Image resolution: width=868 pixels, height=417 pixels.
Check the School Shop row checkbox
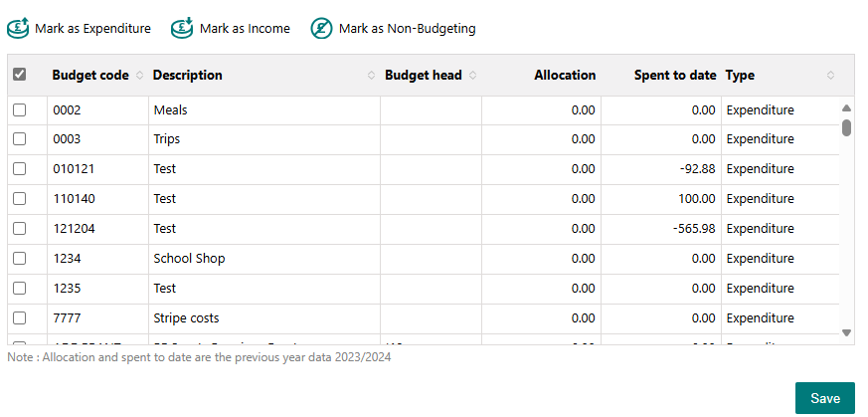pos(19,259)
